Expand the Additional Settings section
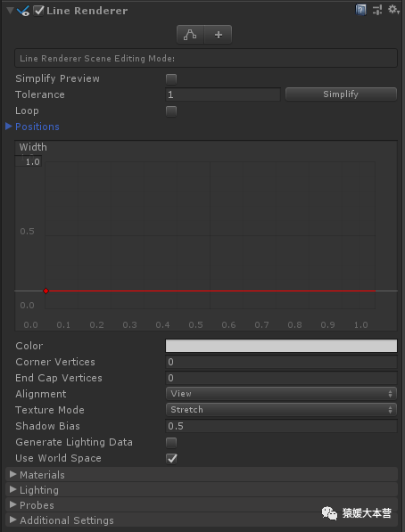 pyautogui.click(x=202, y=520)
